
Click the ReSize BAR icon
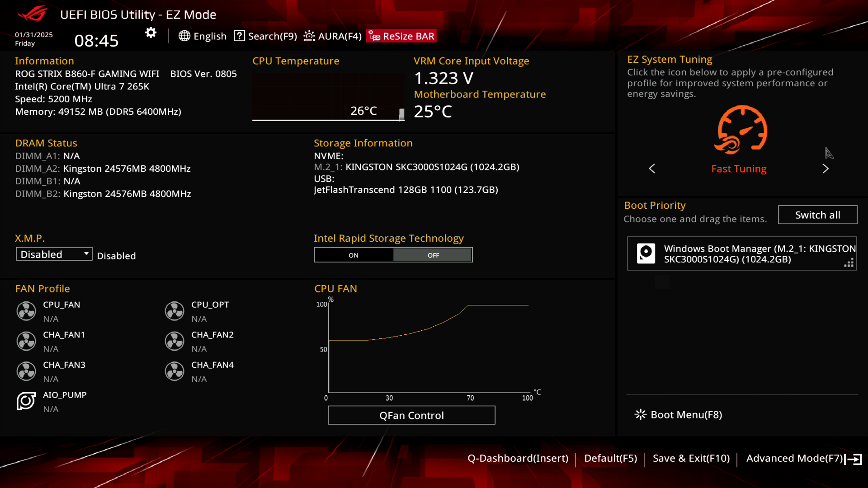coord(374,36)
